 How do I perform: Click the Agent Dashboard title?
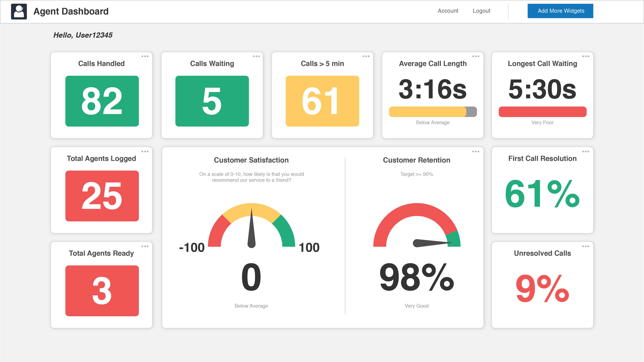point(71,12)
